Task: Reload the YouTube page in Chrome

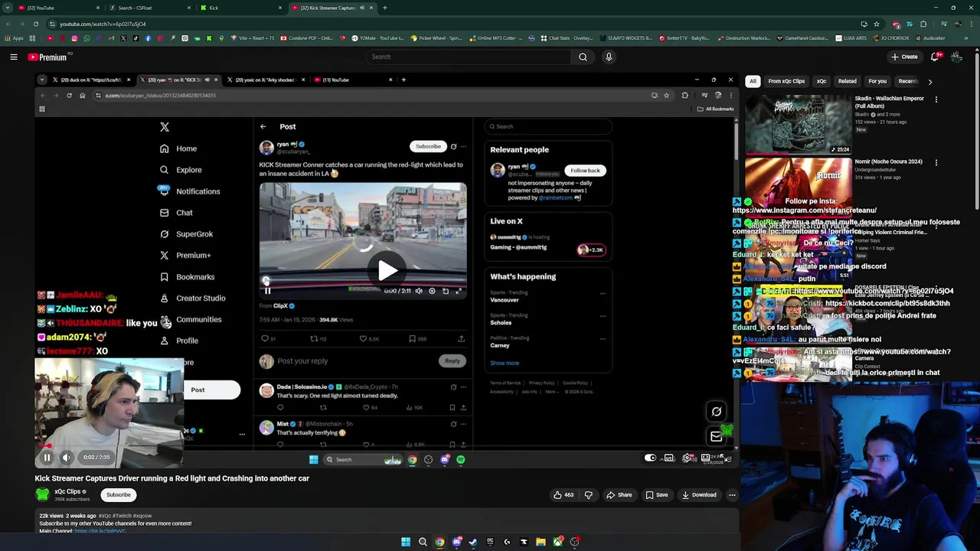Action: 35,24
